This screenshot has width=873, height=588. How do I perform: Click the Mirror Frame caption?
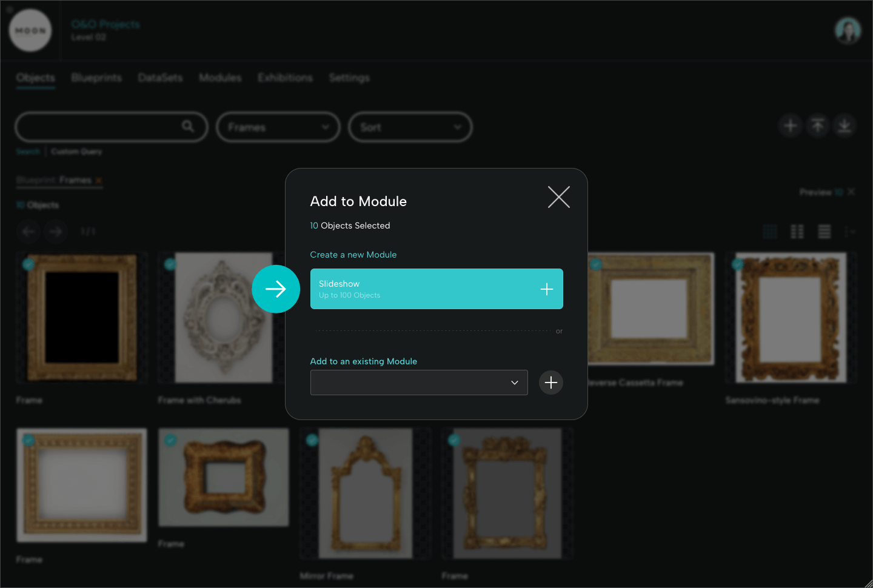coord(327,576)
